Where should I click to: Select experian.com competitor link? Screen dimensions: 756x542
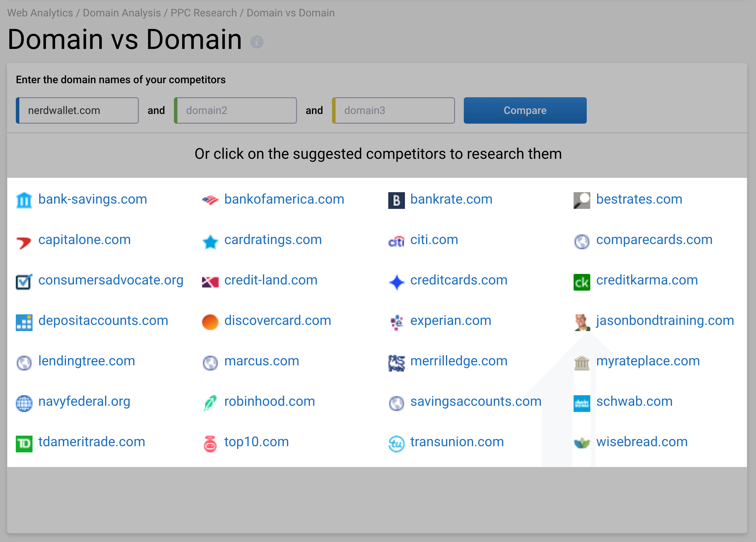(451, 321)
